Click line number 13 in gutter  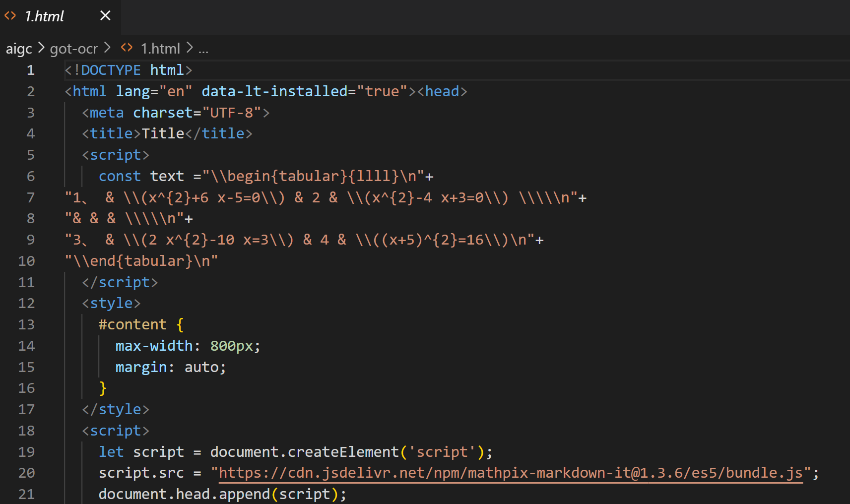point(26,324)
